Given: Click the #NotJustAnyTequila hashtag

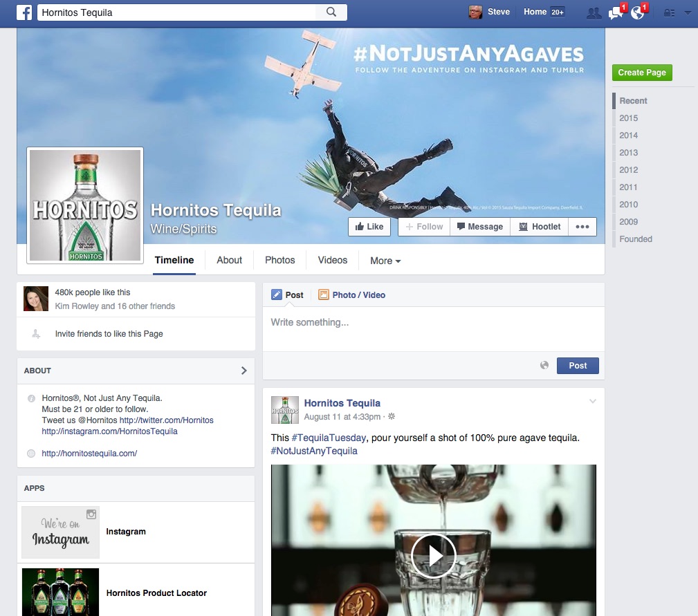Looking at the screenshot, I should tap(314, 451).
